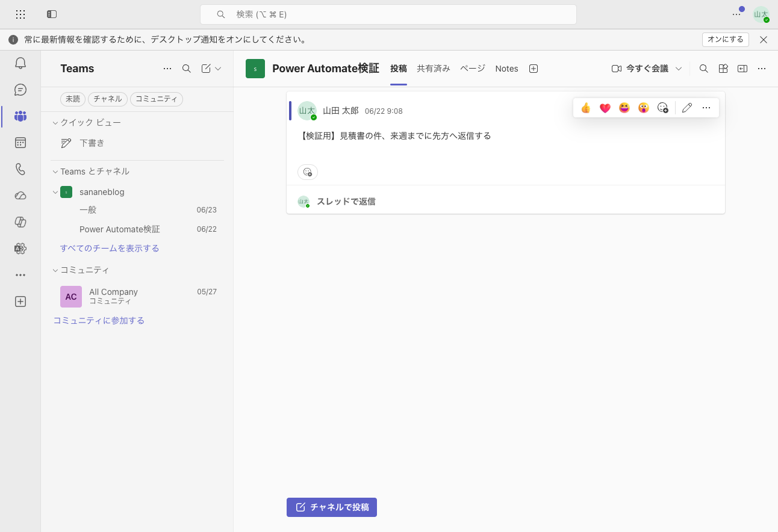This screenshot has width=778, height=532.
Task: Toggle the コミュニティ filter chip
Action: point(157,99)
